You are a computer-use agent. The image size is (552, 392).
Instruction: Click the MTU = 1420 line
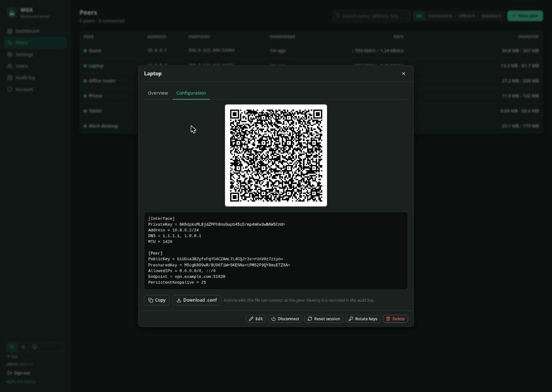(160, 242)
